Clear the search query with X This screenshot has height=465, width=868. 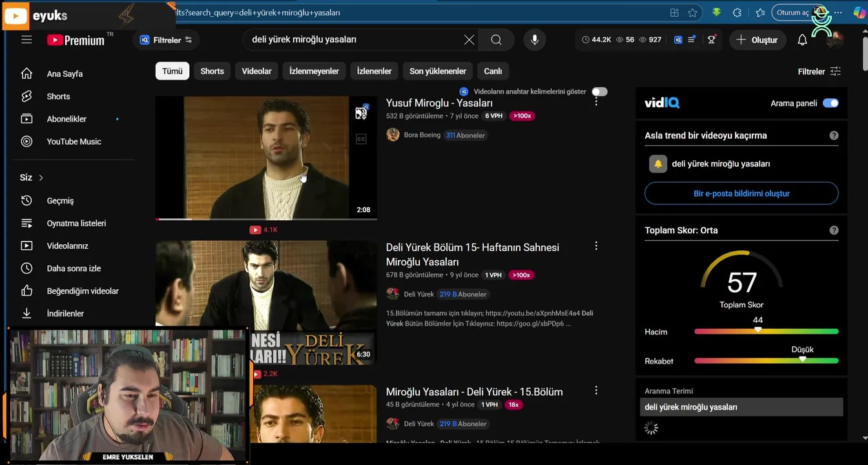click(469, 40)
